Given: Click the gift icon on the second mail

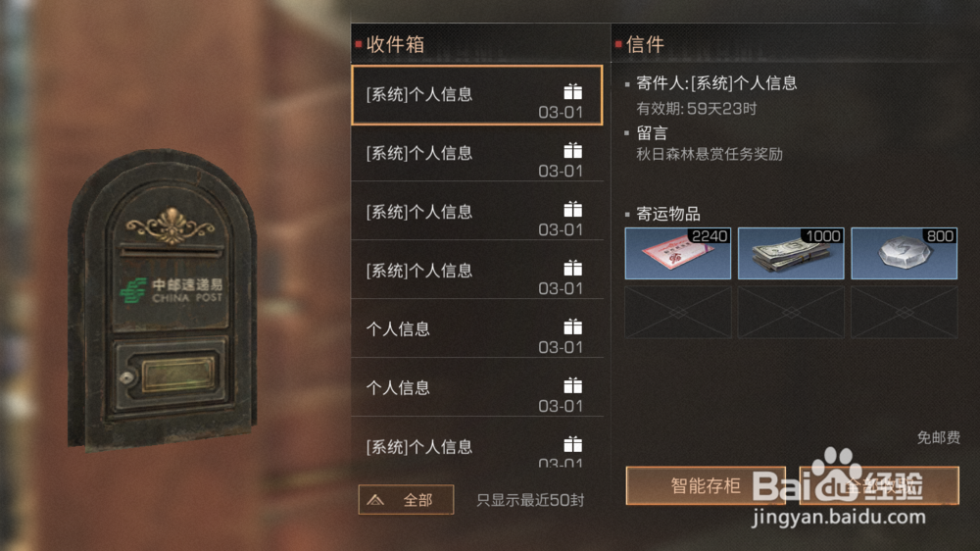Looking at the screenshot, I should click(x=572, y=151).
